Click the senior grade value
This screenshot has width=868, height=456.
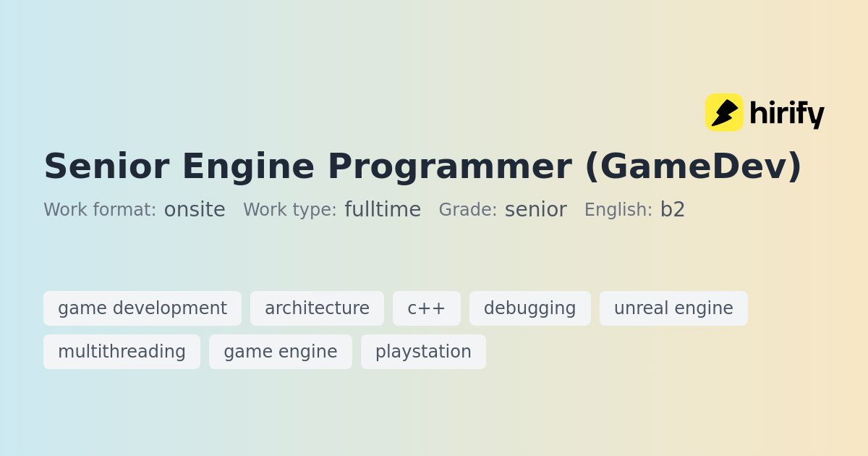pos(536,210)
